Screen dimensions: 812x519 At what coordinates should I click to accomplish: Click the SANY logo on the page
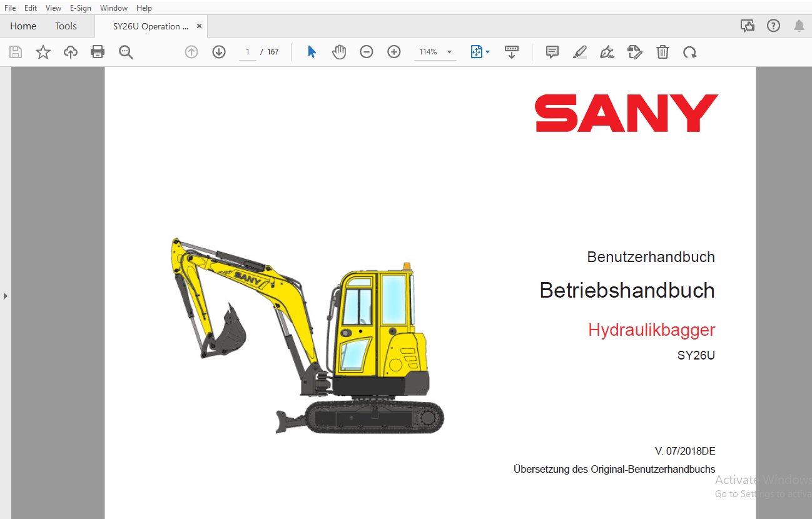click(627, 113)
